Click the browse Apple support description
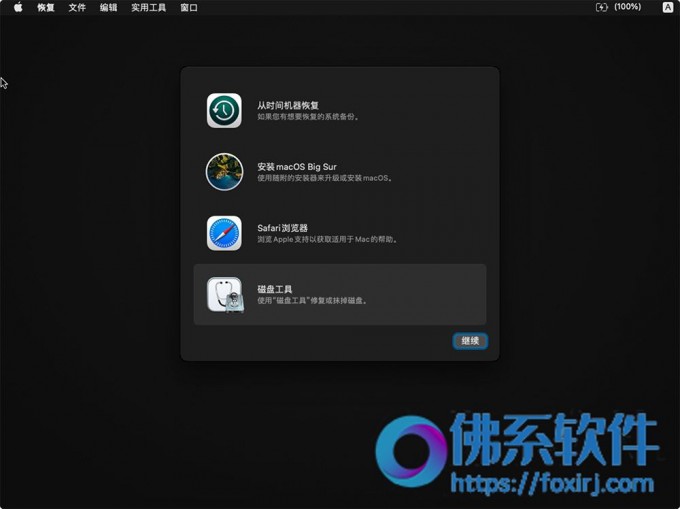The width and height of the screenshot is (680, 509). tap(328, 239)
